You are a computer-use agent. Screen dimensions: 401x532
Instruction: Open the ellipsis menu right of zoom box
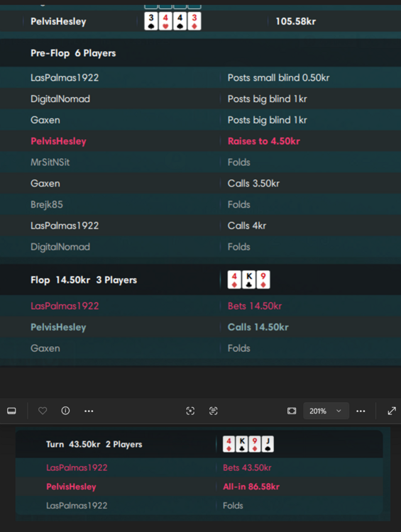[361, 411]
